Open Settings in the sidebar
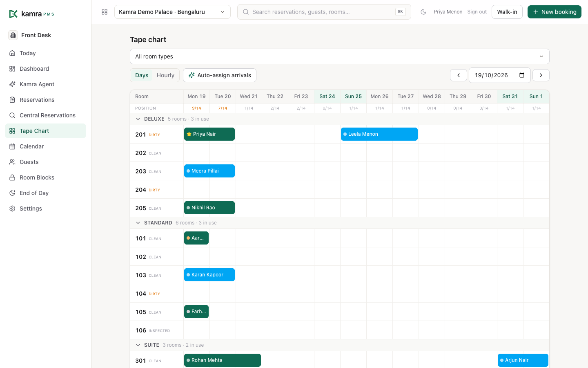This screenshot has height=368, width=588. 46,209
